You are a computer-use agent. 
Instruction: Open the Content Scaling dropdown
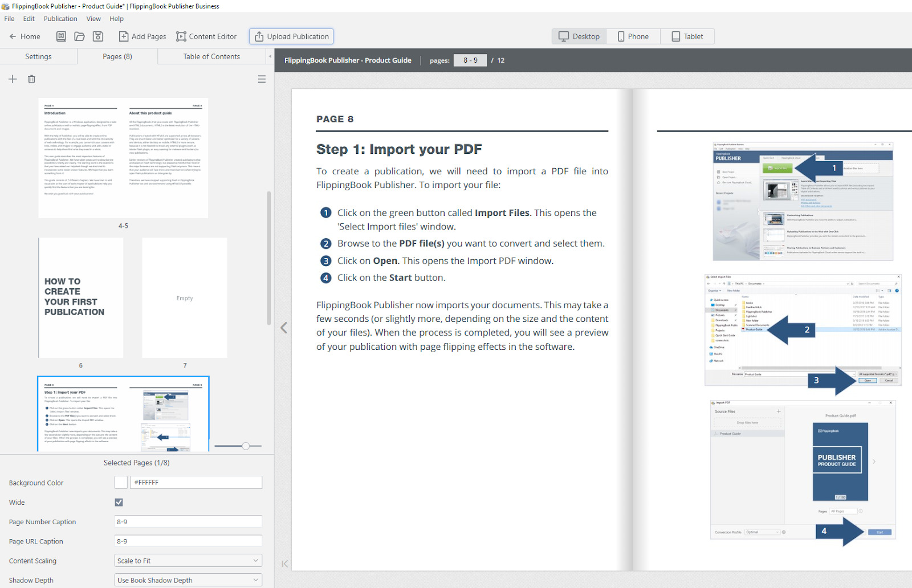[188, 561]
